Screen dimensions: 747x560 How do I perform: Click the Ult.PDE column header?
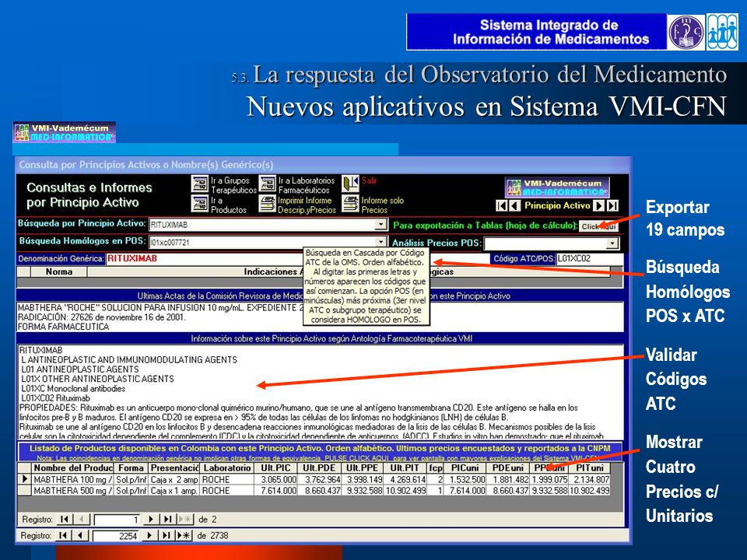[319, 468]
